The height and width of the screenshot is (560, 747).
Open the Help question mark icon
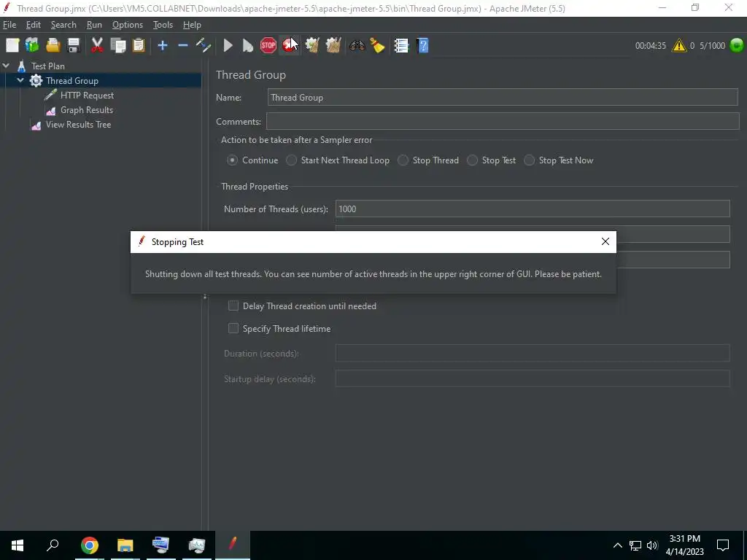[422, 45]
